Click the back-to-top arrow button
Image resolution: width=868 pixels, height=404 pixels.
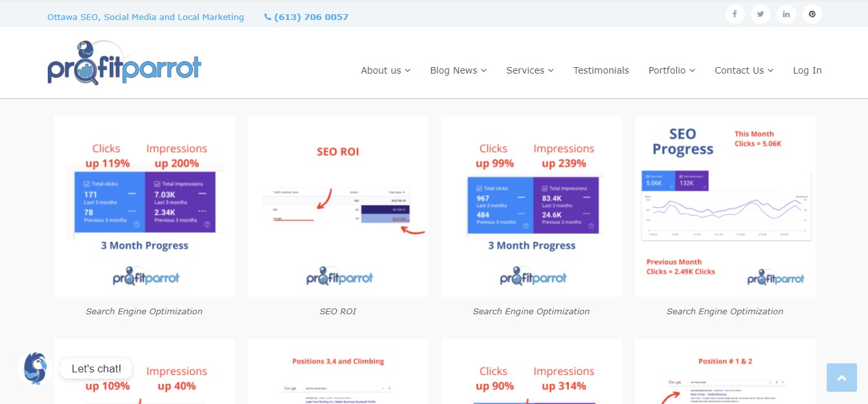tap(842, 378)
